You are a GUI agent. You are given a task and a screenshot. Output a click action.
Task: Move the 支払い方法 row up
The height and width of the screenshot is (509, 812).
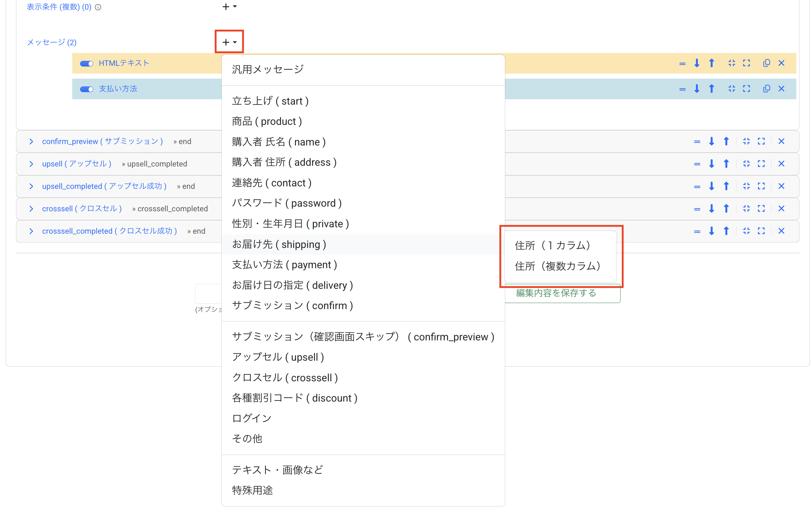(711, 89)
